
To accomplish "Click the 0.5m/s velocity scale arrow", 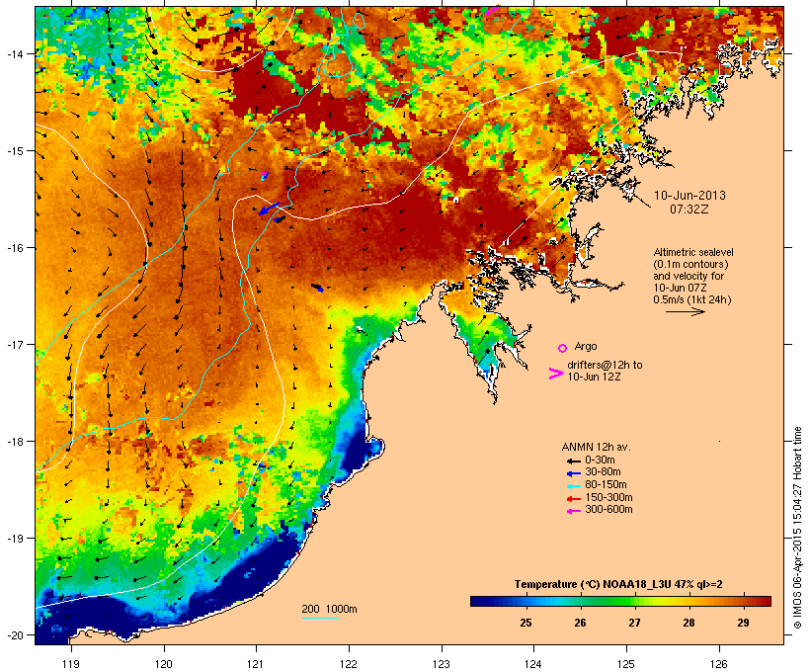I will (x=685, y=311).
